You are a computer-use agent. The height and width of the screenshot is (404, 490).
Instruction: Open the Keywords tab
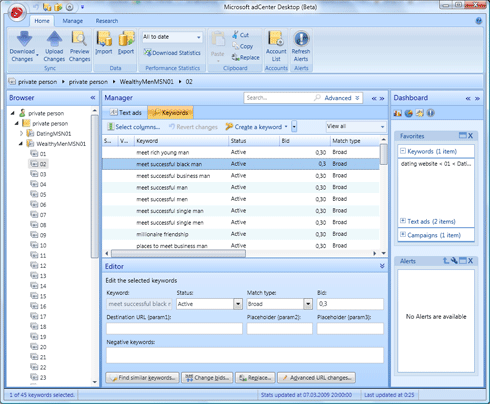pyautogui.click(x=170, y=113)
